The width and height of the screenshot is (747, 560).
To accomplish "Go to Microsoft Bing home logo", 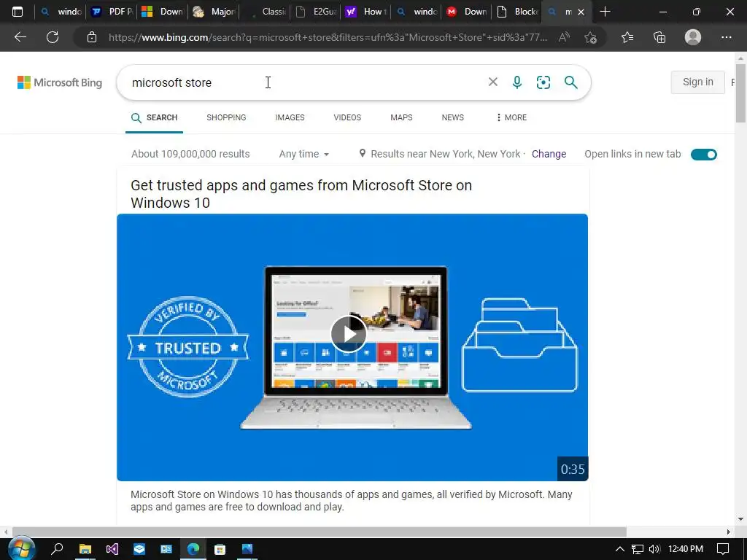I will tap(60, 82).
